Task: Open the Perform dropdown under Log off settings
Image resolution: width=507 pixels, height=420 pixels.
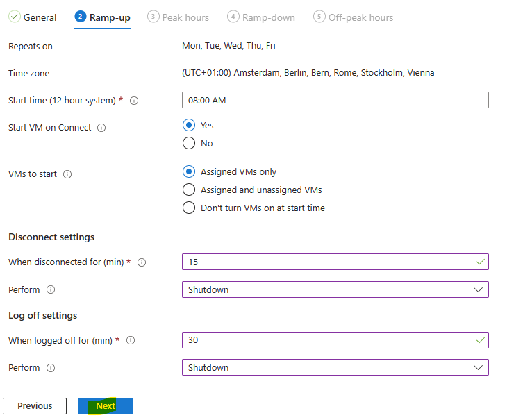Action: tap(335, 367)
